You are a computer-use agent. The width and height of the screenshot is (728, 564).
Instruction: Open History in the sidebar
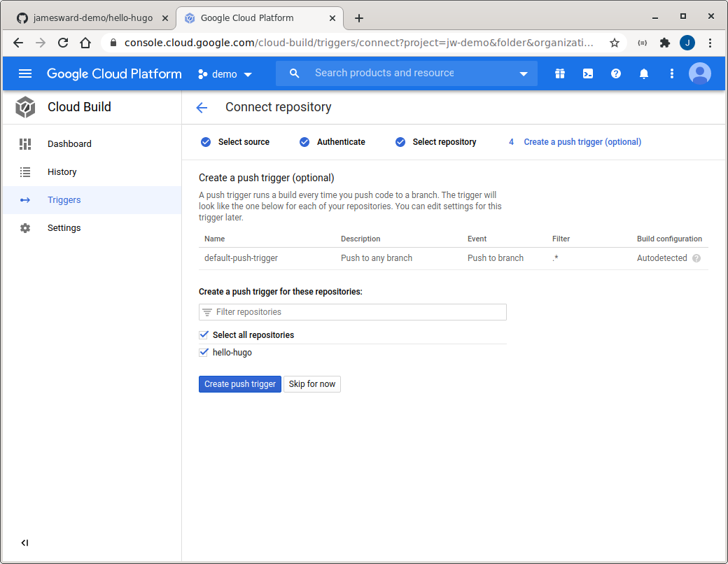coord(62,172)
